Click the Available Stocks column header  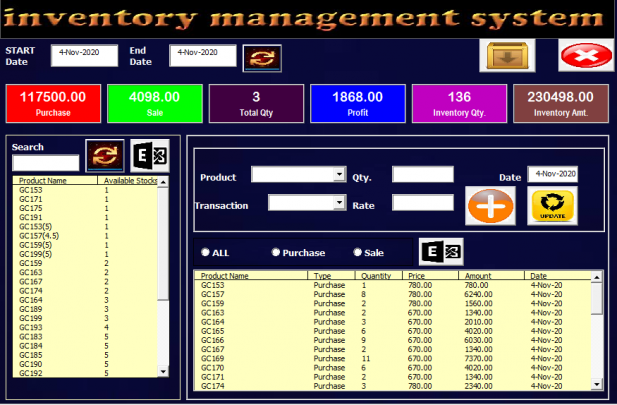click(128, 181)
